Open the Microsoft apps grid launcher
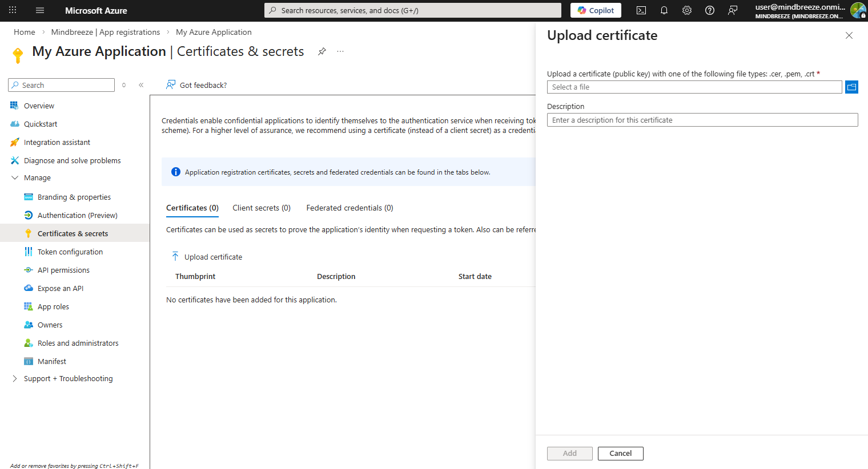868x469 pixels. (13, 10)
